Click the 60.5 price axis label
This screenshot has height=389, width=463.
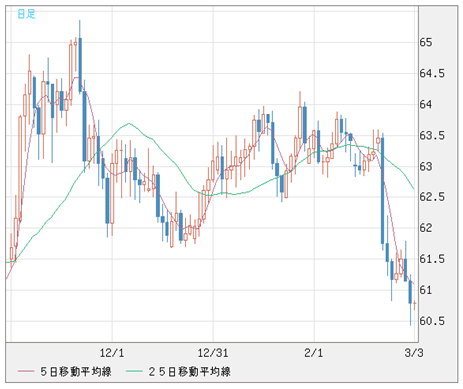[x=432, y=321]
